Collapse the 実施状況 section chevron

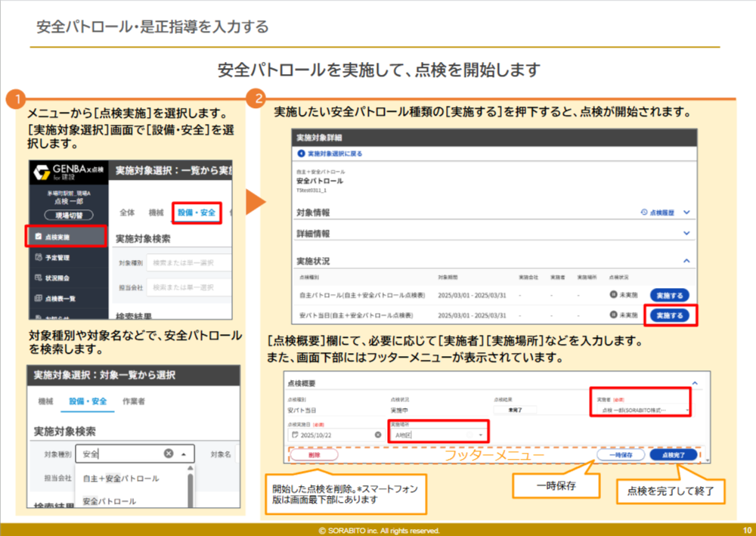[686, 260]
